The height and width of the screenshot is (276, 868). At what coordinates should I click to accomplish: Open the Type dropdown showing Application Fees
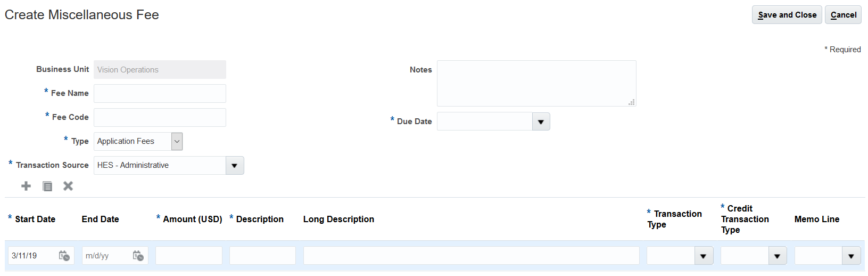tap(177, 141)
